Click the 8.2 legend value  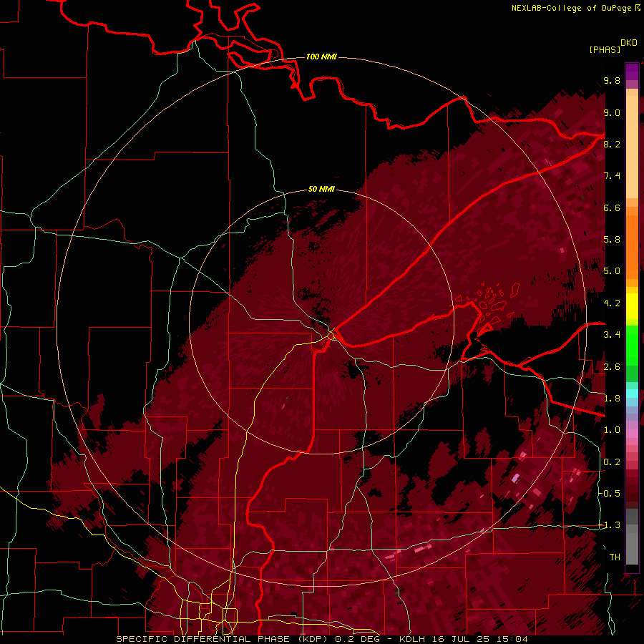tap(612, 144)
